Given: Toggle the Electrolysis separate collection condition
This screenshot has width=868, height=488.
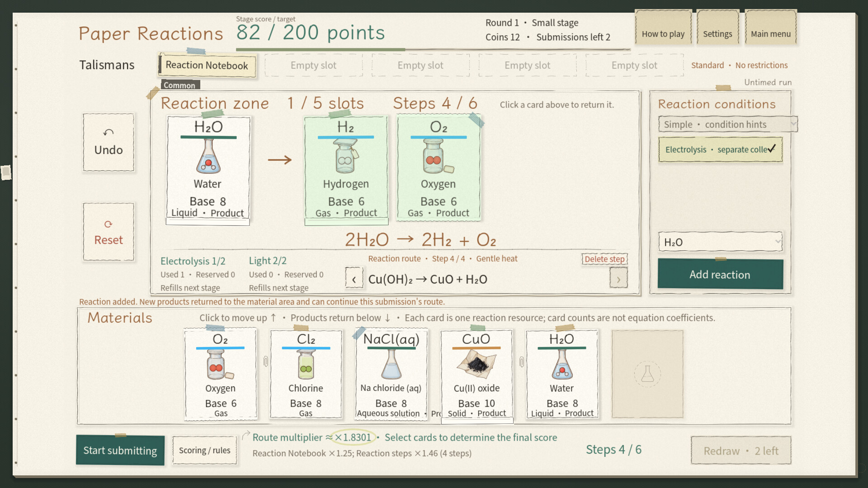Looking at the screenshot, I should click(x=720, y=150).
